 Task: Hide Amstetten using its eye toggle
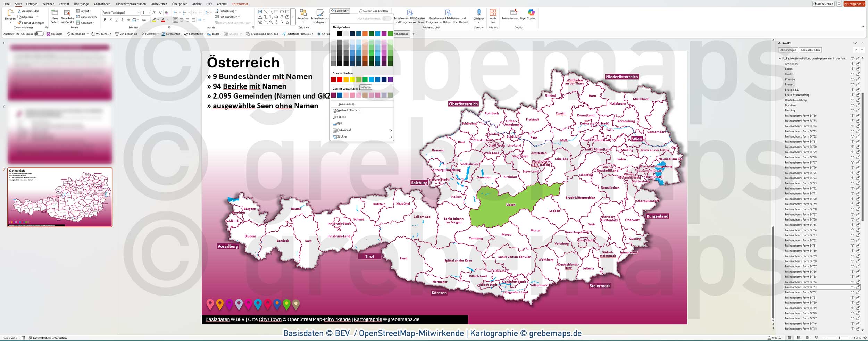(852, 63)
